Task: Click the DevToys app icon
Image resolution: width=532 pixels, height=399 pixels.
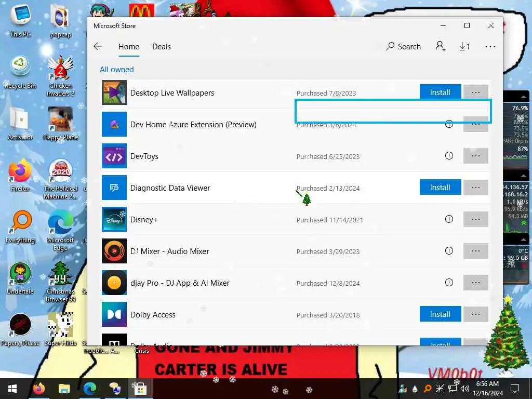Action: pyautogui.click(x=114, y=156)
